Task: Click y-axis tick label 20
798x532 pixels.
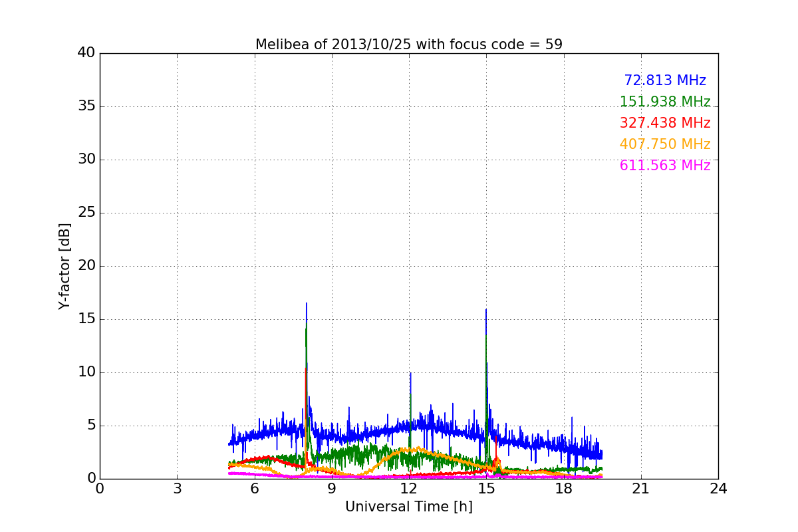Action: (86, 266)
